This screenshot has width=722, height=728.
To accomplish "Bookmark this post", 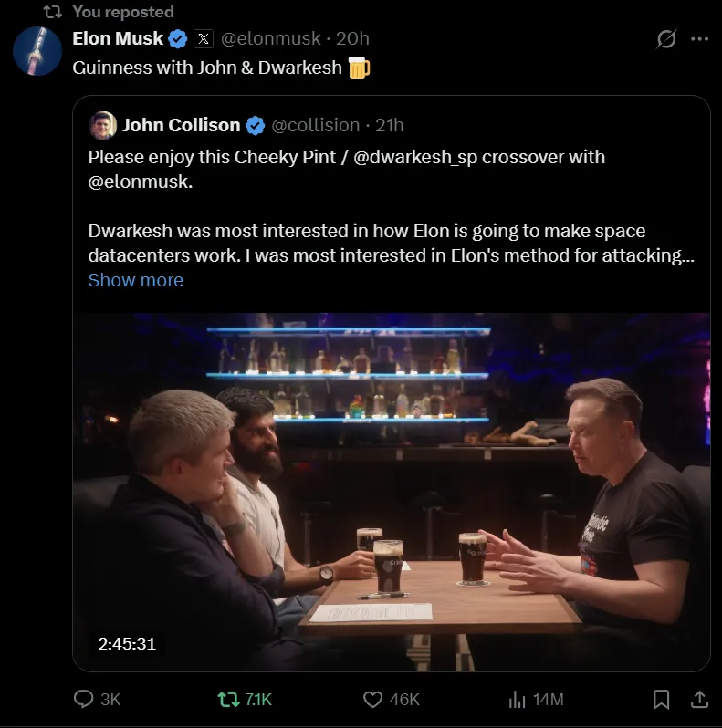I will (x=662, y=699).
